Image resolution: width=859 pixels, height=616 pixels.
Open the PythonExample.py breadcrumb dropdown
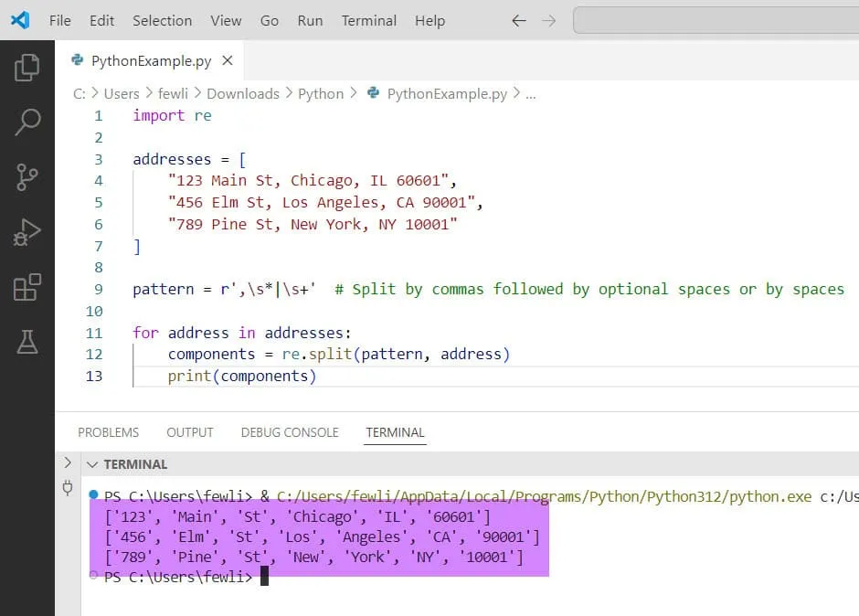pos(447,93)
